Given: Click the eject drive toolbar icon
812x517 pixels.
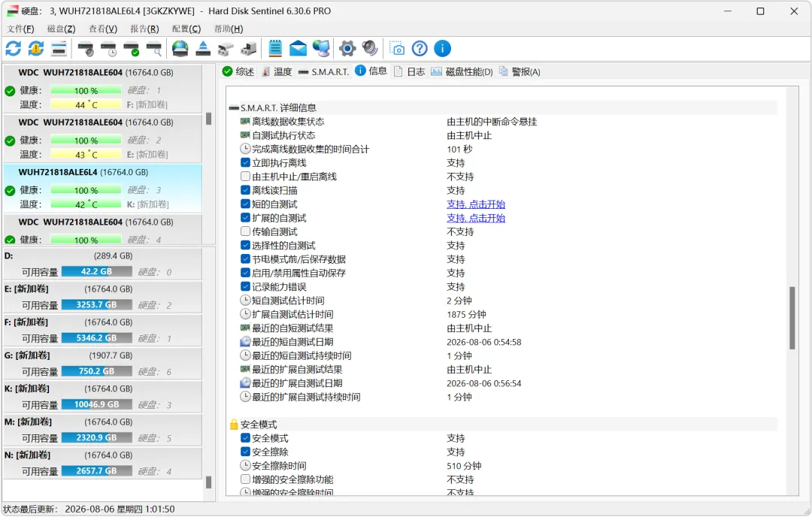Looking at the screenshot, I should point(203,49).
